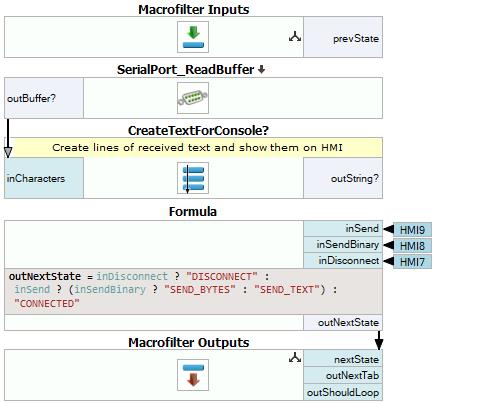Select the HMI7 connection tag
The height and width of the screenshot is (403, 500).
(412, 262)
